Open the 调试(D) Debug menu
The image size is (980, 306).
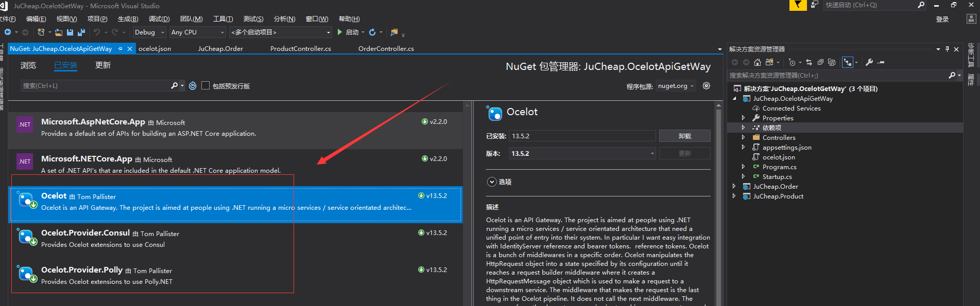tap(159, 19)
